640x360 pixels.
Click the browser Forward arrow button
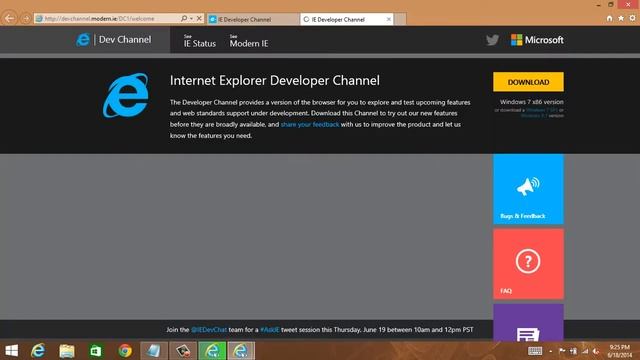click(x=26, y=19)
